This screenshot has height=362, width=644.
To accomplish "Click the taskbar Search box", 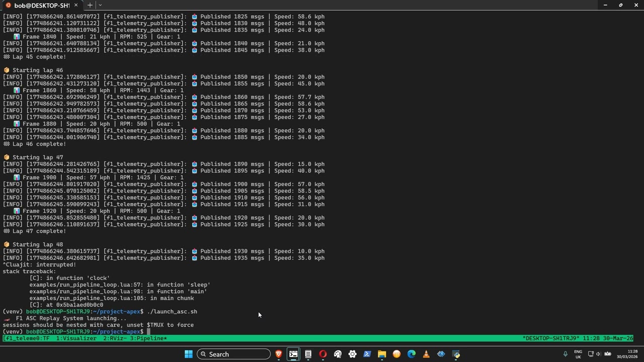I will (233, 354).
